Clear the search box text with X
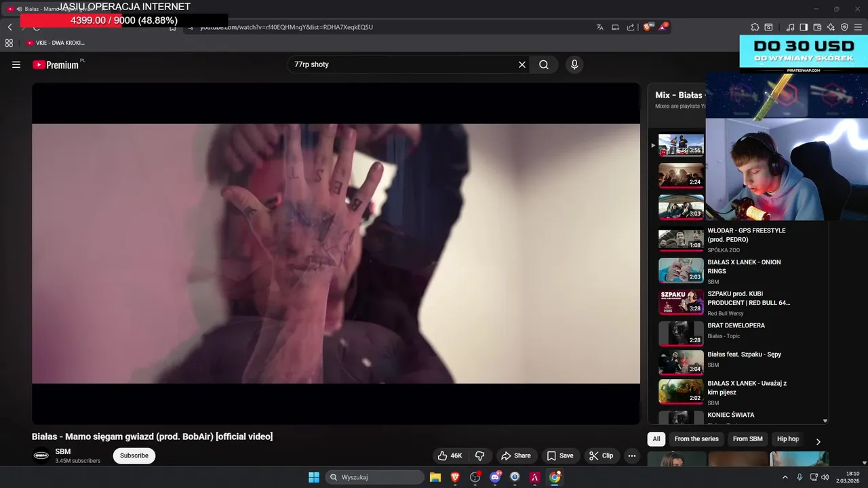Viewport: 868px width, 488px height. [522, 64]
